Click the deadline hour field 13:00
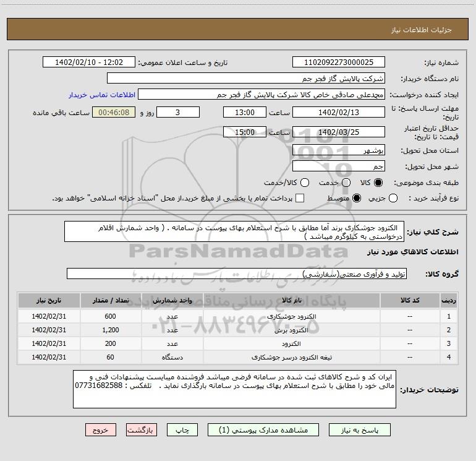The image size is (476, 461). [245, 112]
